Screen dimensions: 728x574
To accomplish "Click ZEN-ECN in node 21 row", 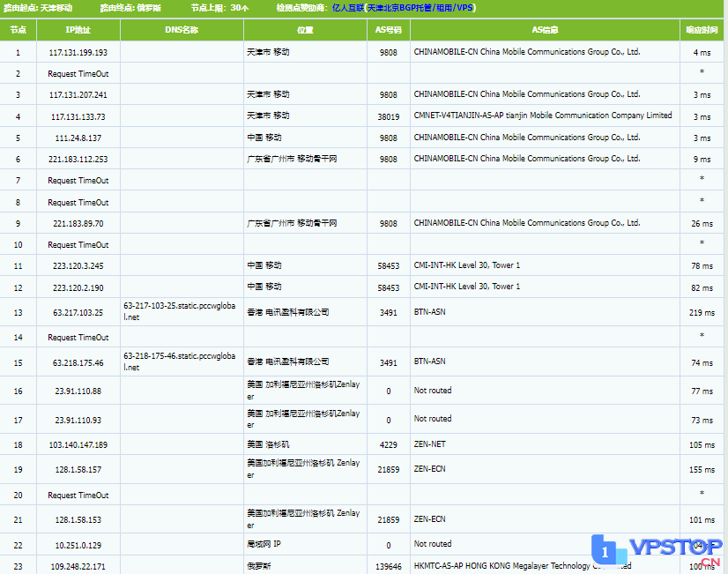I will [x=429, y=519].
